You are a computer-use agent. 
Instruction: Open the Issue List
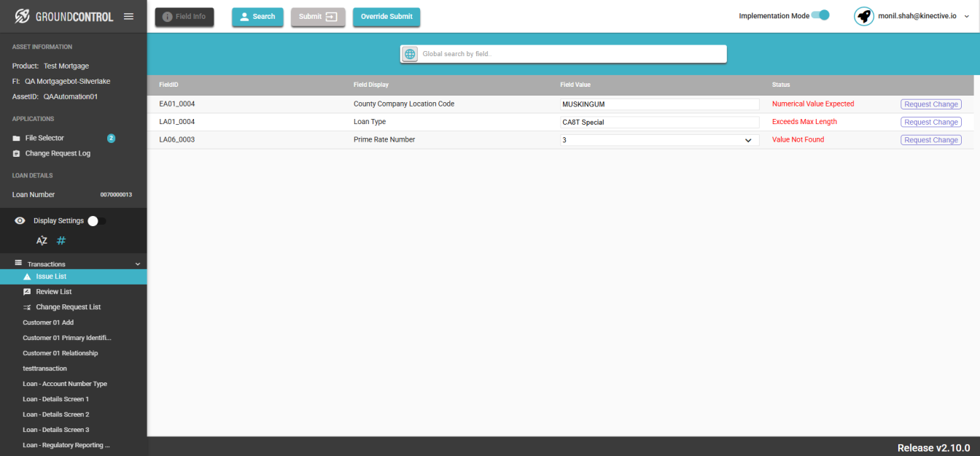74,277
